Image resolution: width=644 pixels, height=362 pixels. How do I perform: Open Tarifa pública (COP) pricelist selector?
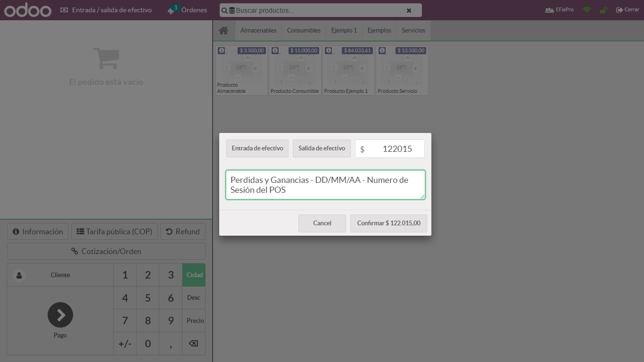click(x=115, y=232)
